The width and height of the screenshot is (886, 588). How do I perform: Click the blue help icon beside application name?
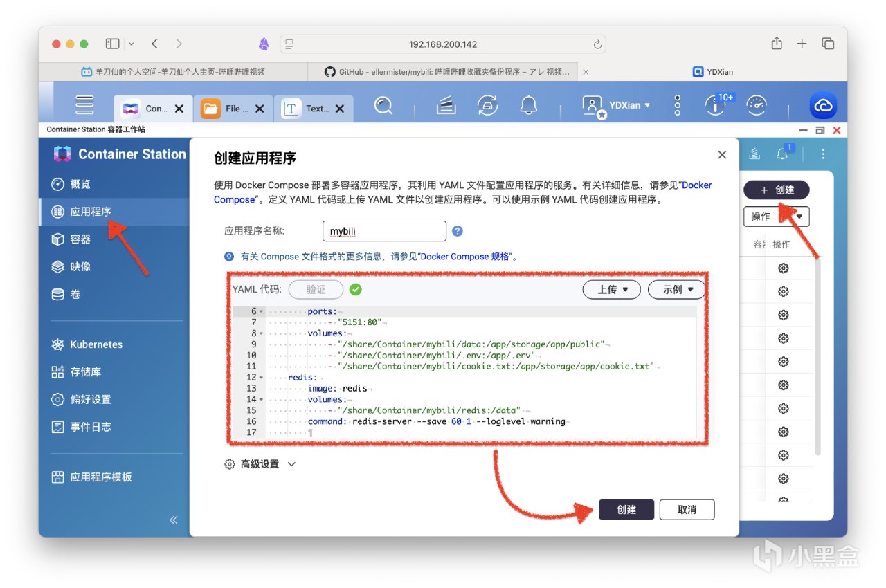click(x=457, y=231)
